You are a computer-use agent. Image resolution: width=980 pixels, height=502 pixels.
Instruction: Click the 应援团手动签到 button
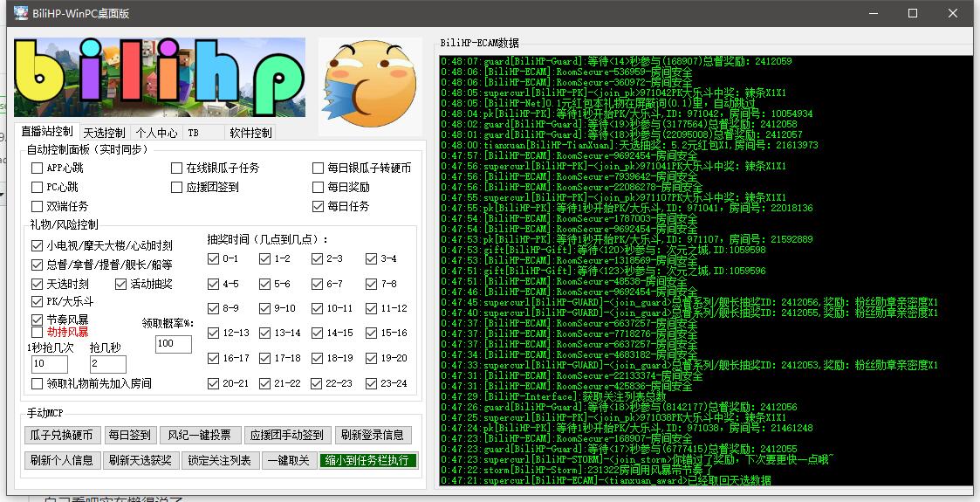click(x=287, y=435)
